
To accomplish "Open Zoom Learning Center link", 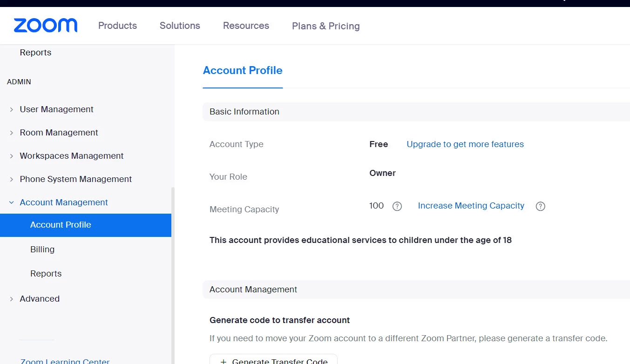I will [x=65, y=361].
